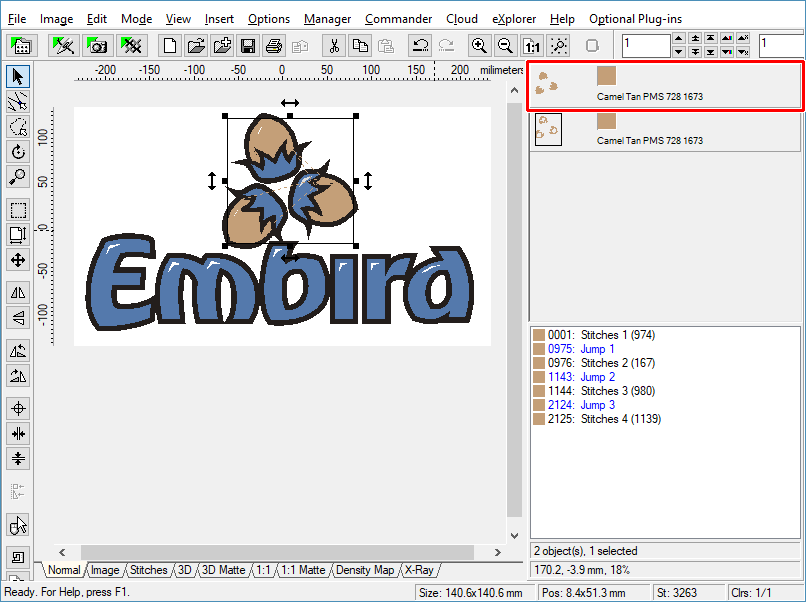Open the mouse pointer mode icon
This screenshot has width=806, height=602.
pyautogui.click(x=18, y=525)
